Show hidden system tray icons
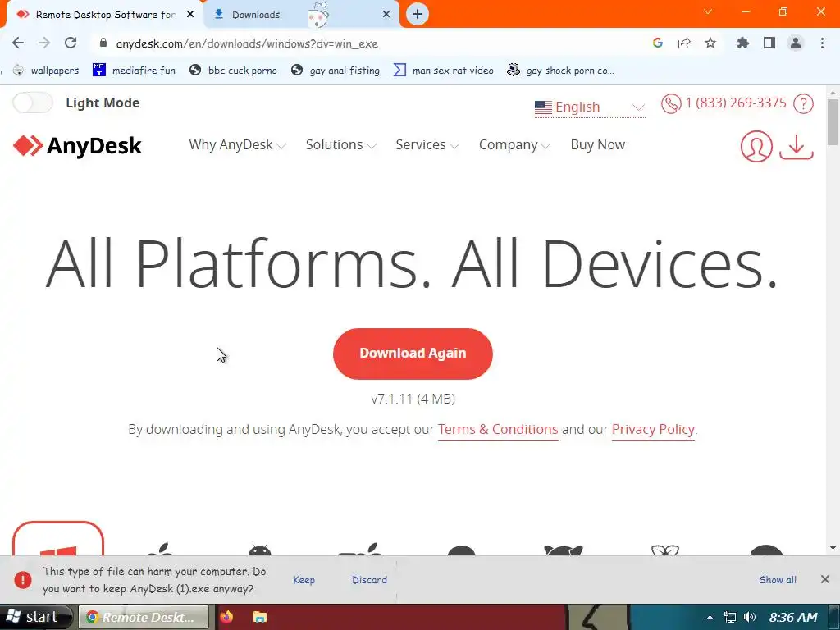 pos(710,617)
